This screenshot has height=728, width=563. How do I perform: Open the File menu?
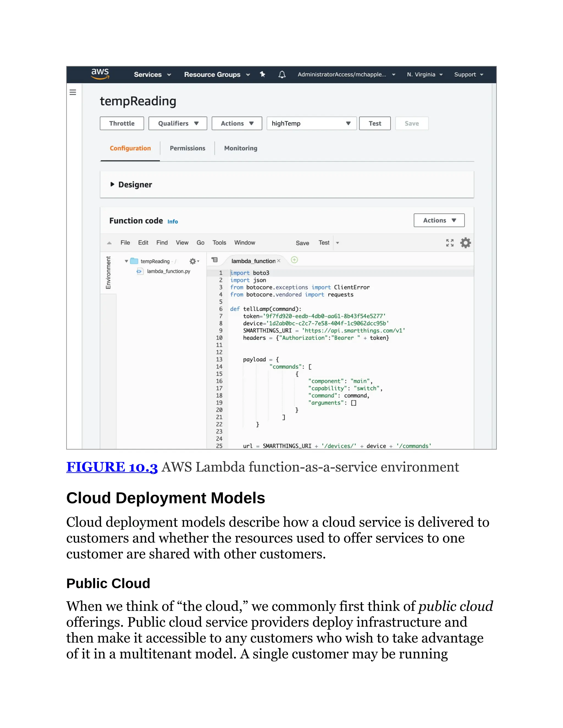coord(125,243)
